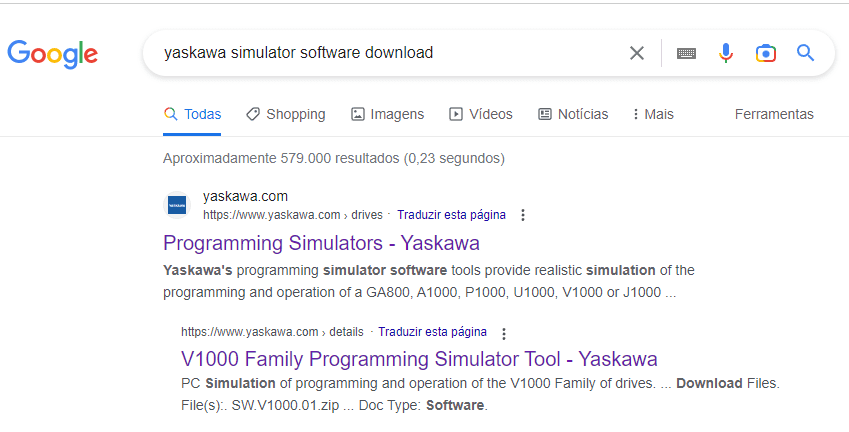
Task: Click the yaskawa.com site favicon
Action: (x=177, y=205)
